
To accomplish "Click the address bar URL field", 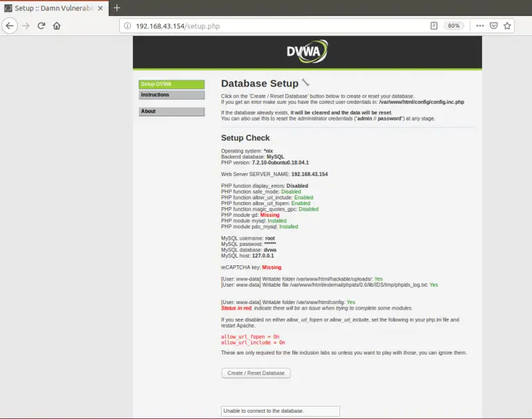I will click(277, 26).
